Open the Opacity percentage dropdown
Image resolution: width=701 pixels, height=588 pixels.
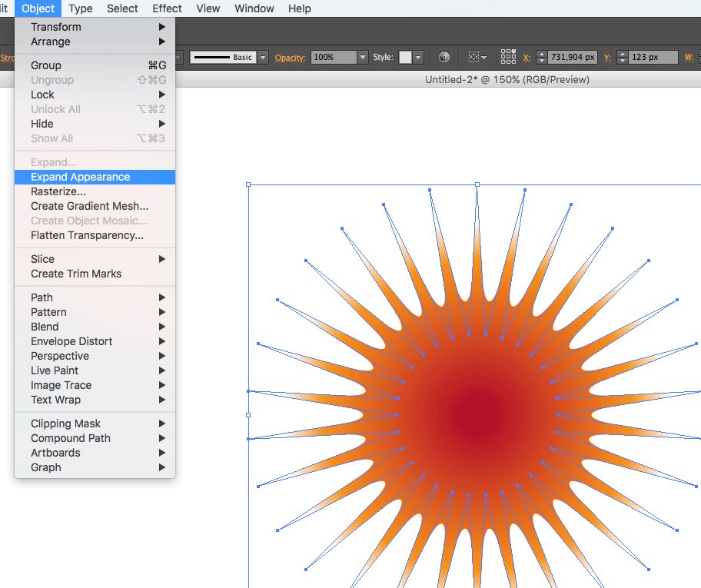point(362,58)
